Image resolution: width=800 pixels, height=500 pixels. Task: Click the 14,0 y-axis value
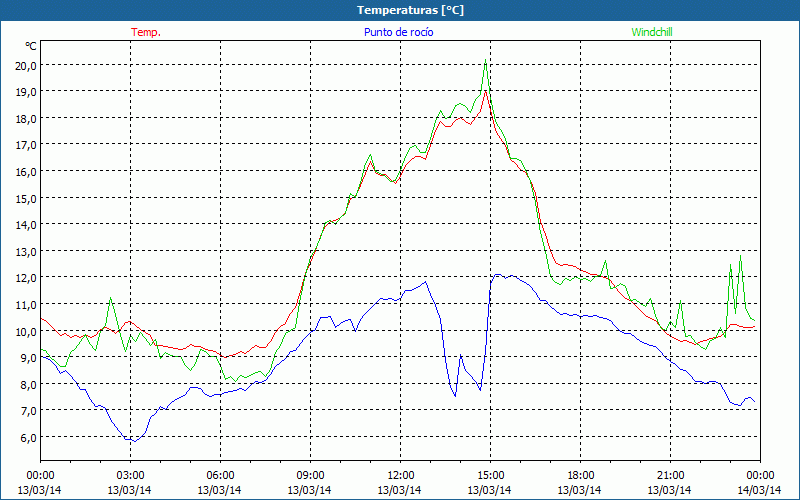click(27, 225)
